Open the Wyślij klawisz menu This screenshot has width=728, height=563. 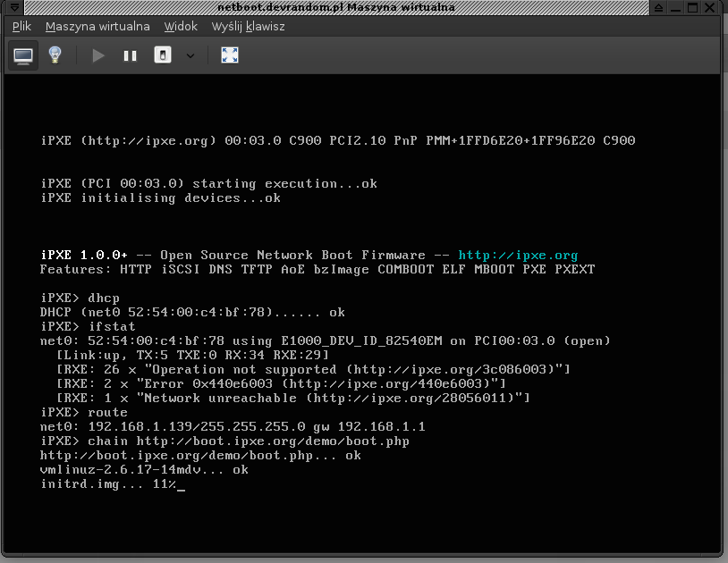click(x=248, y=27)
